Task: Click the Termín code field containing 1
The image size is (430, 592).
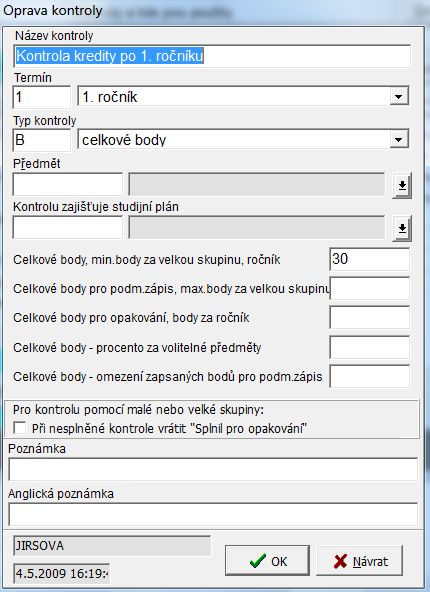Action: (x=42, y=97)
